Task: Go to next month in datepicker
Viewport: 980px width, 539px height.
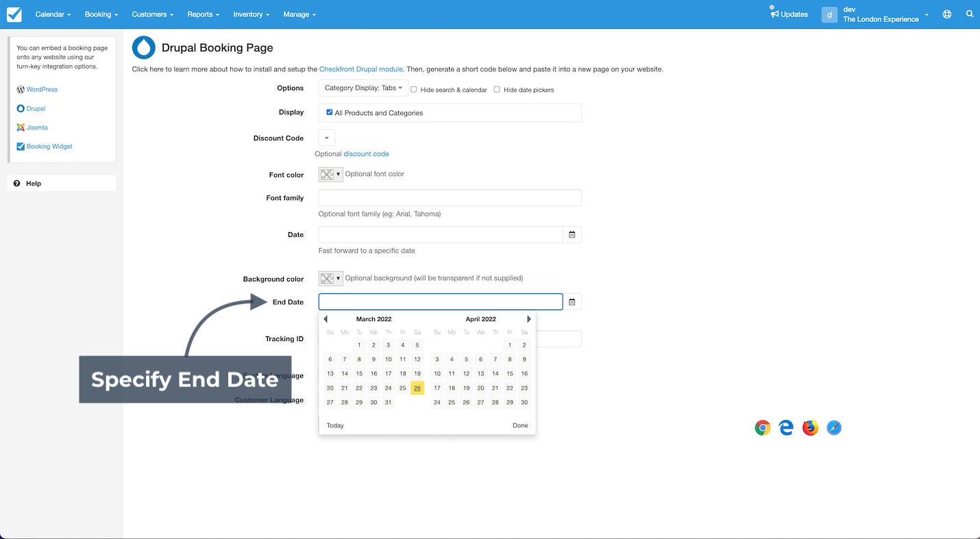Action: [x=529, y=319]
